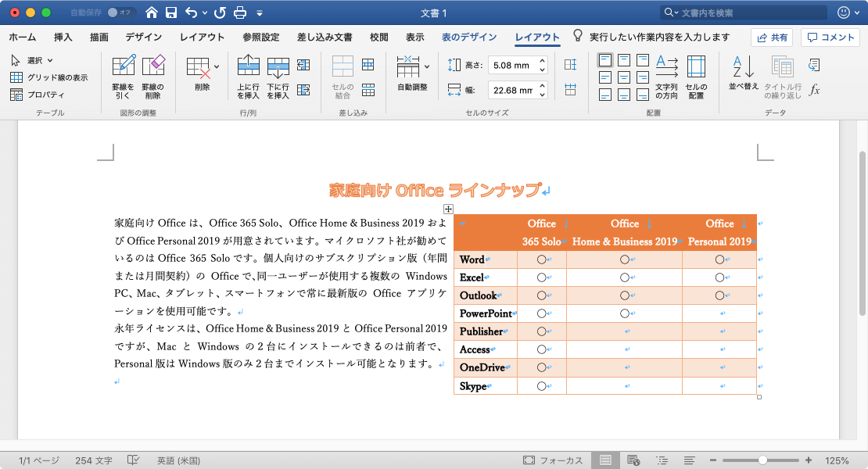Screen dimensions: 868x469
Task: Click the Redo/Repeat icon
Action: click(x=220, y=13)
